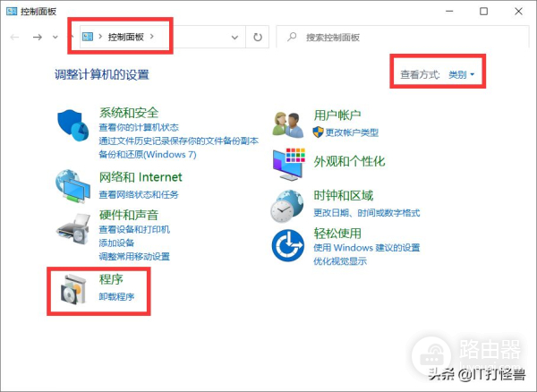Open the Programs disc box icon
This screenshot has height=392, width=537.
[x=73, y=289]
